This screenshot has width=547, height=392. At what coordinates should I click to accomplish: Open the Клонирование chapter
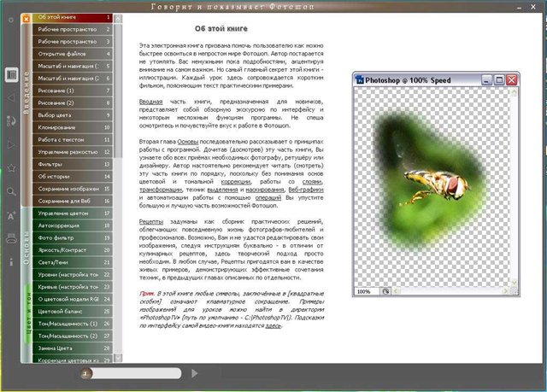point(72,127)
